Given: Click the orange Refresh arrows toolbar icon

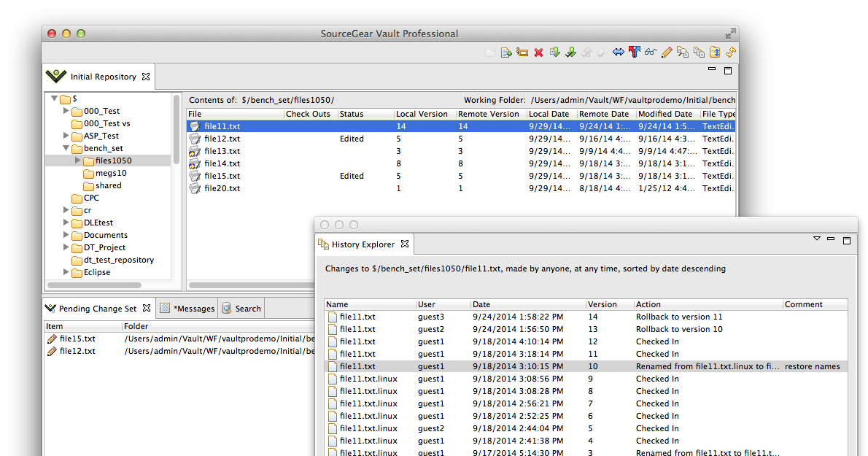Looking at the screenshot, I should point(731,52).
